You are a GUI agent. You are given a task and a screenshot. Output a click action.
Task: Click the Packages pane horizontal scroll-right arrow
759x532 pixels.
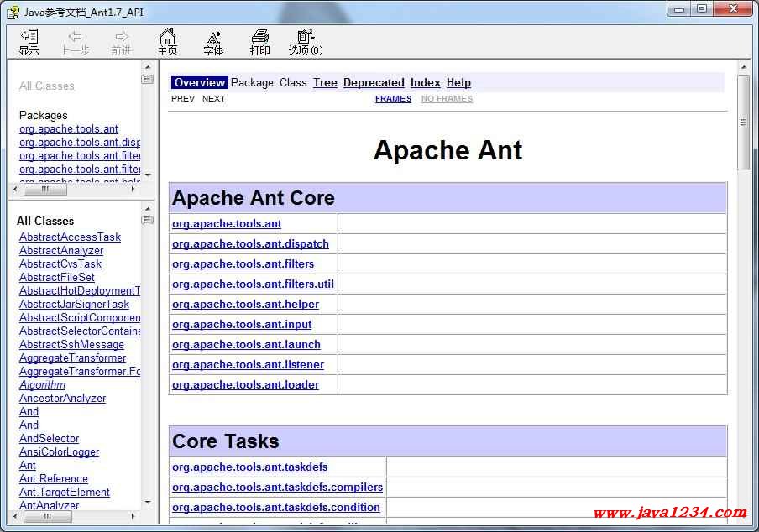tap(133, 189)
